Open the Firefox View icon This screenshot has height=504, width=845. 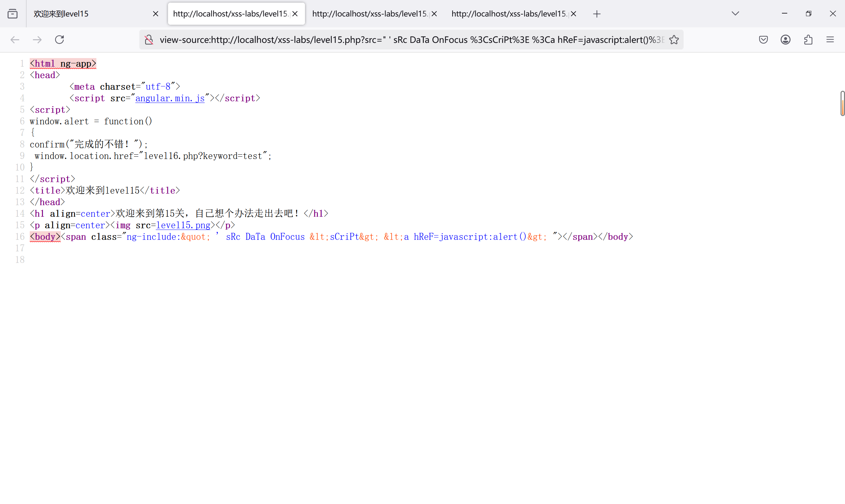point(13,14)
